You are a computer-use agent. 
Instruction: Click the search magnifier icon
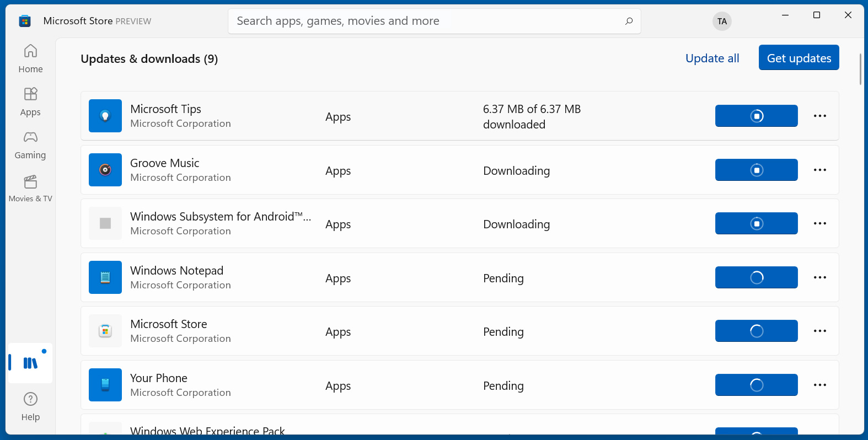[x=629, y=21]
